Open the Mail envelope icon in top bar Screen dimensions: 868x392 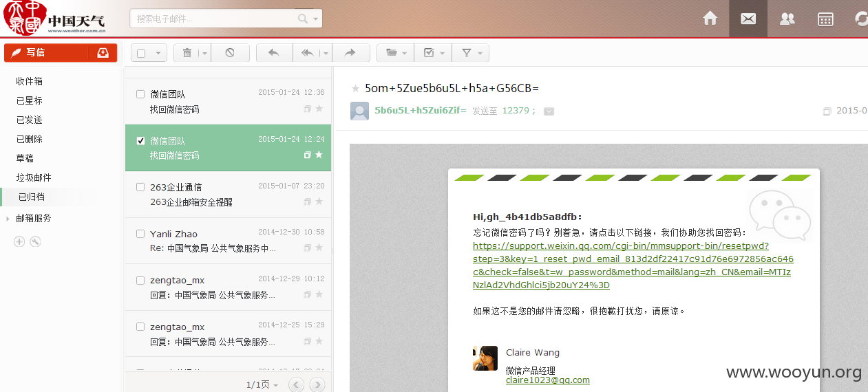click(748, 19)
